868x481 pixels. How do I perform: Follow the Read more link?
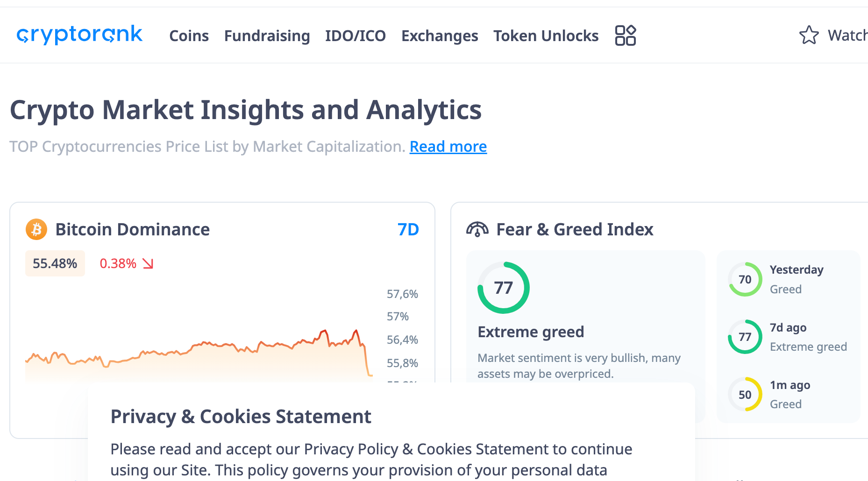click(448, 147)
